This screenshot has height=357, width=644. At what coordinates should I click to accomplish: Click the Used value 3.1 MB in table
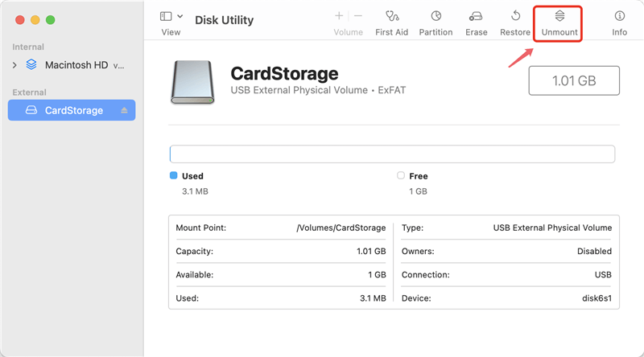point(373,298)
